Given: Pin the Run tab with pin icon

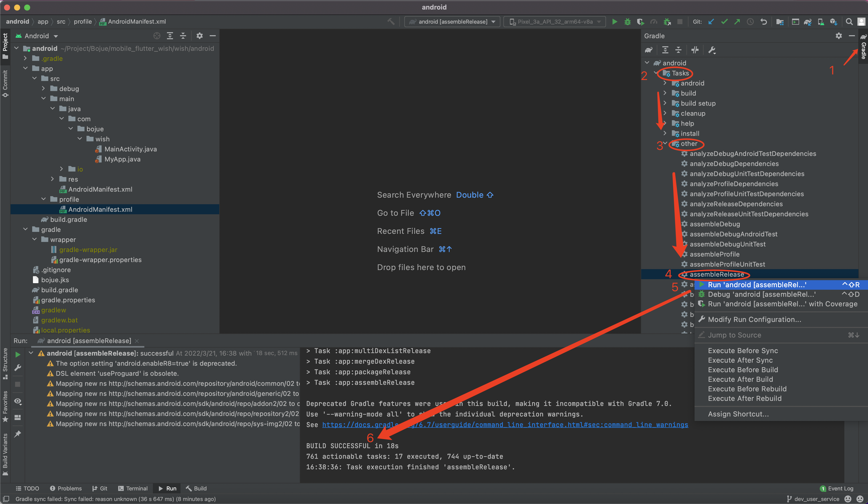Looking at the screenshot, I should [18, 434].
